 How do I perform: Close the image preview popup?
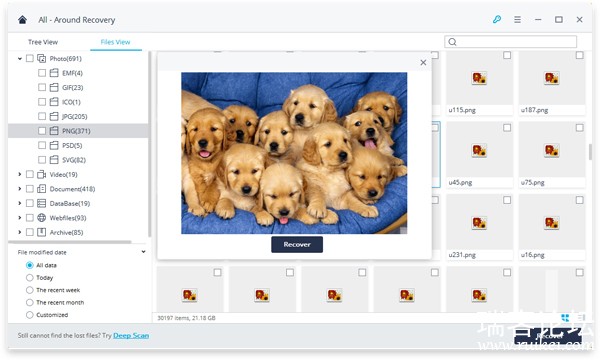click(423, 62)
